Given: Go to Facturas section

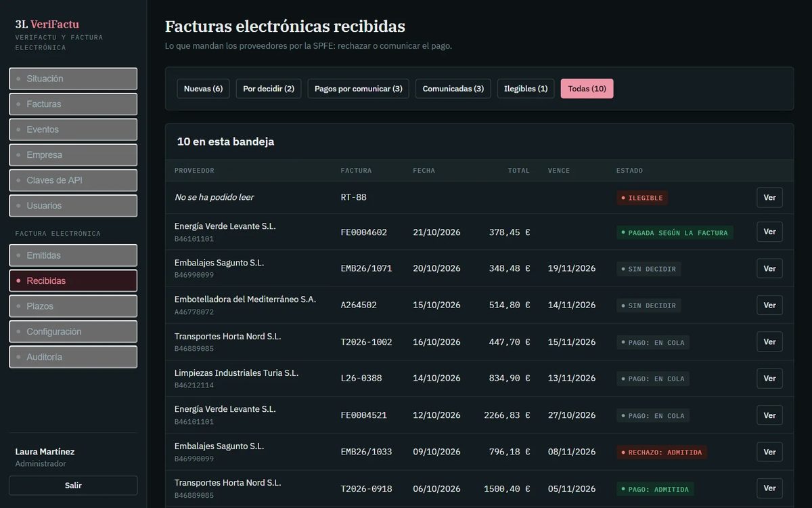Looking at the screenshot, I should (73, 104).
